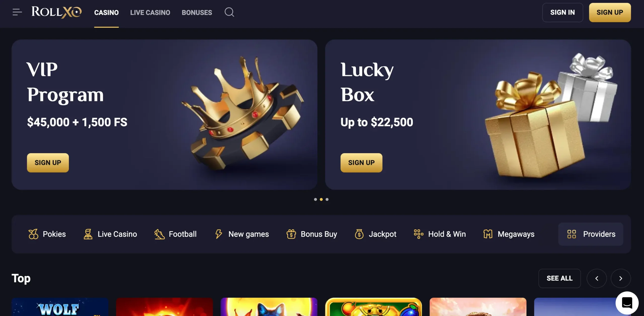Go to first carousel slide dot

pyautogui.click(x=315, y=199)
